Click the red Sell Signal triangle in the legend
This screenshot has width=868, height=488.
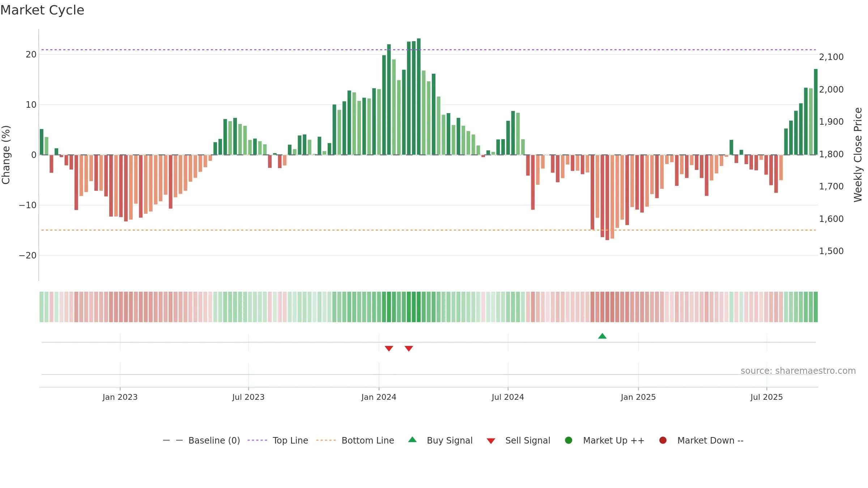[491, 441]
